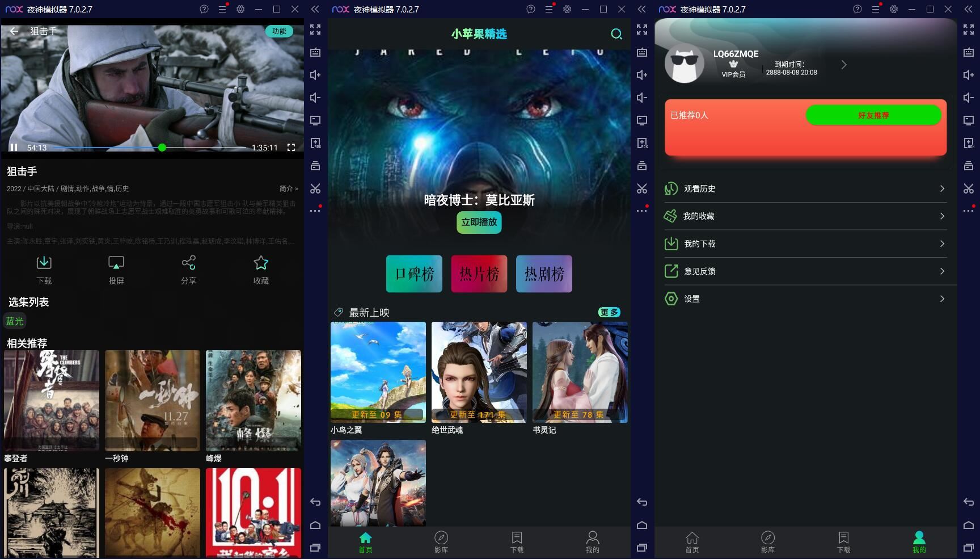Open 观看历史 row
This screenshot has height=559, width=980.
tap(806, 188)
